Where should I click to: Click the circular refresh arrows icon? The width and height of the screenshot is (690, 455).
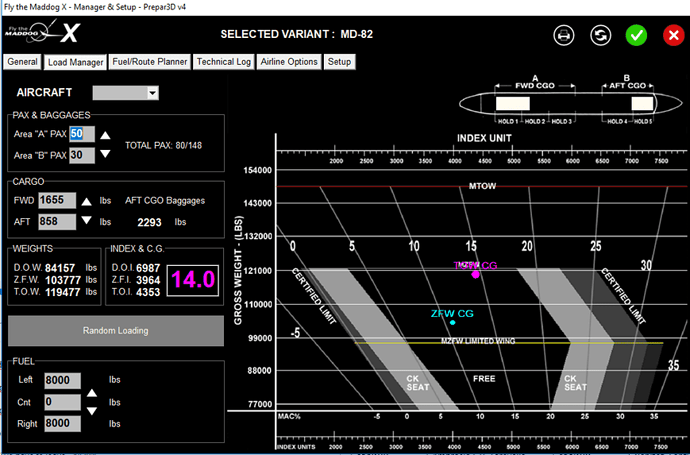click(x=600, y=35)
